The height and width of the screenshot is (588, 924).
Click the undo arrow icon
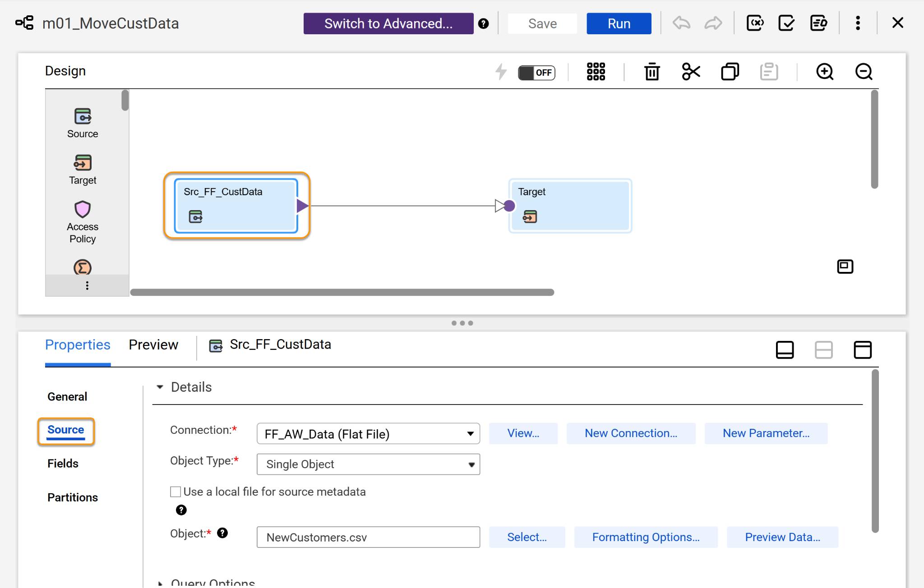(x=681, y=23)
